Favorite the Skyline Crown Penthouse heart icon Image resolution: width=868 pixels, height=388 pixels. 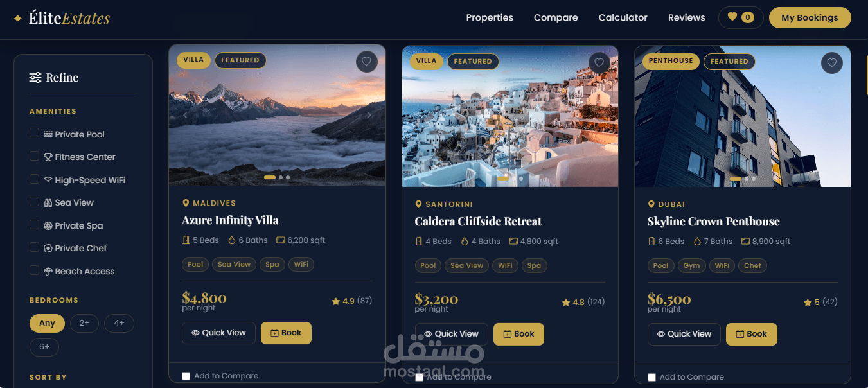point(831,63)
